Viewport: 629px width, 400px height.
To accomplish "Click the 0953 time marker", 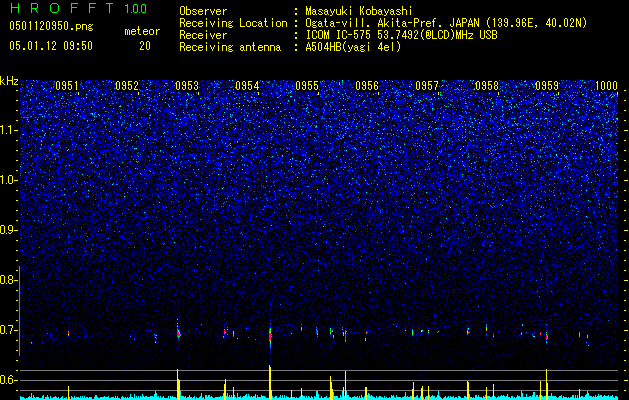I will 187,86.
